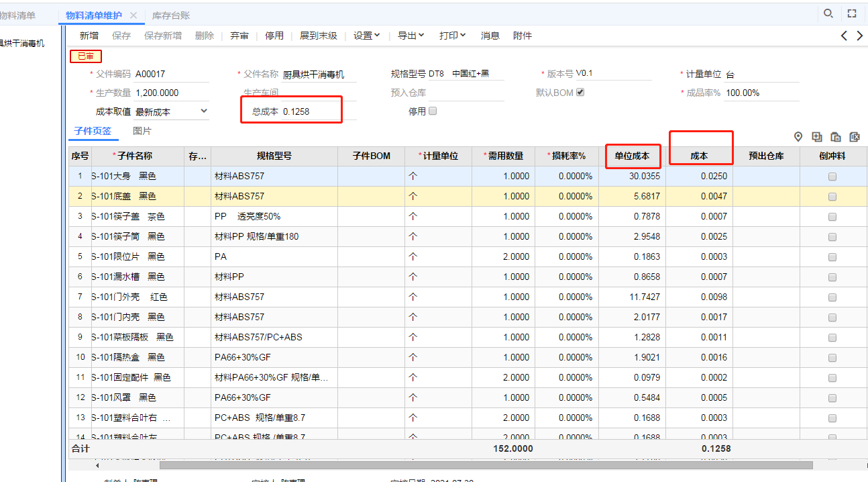Sort by the 单位成本 column header
Screen dimensions: 868x482
point(632,156)
